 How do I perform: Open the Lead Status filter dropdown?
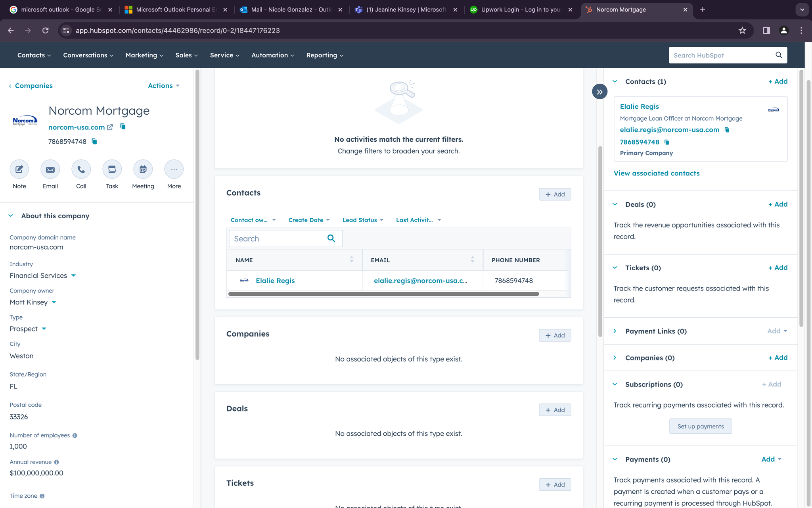pos(362,220)
